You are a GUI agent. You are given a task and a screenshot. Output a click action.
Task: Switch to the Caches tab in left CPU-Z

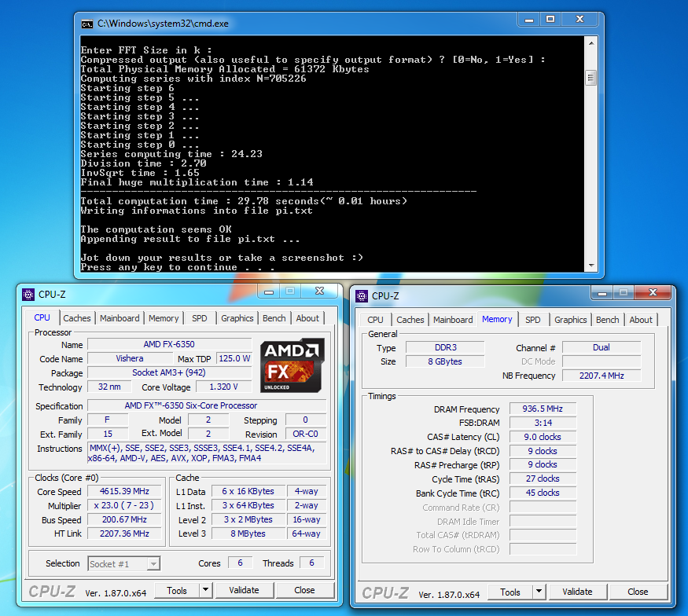77,318
